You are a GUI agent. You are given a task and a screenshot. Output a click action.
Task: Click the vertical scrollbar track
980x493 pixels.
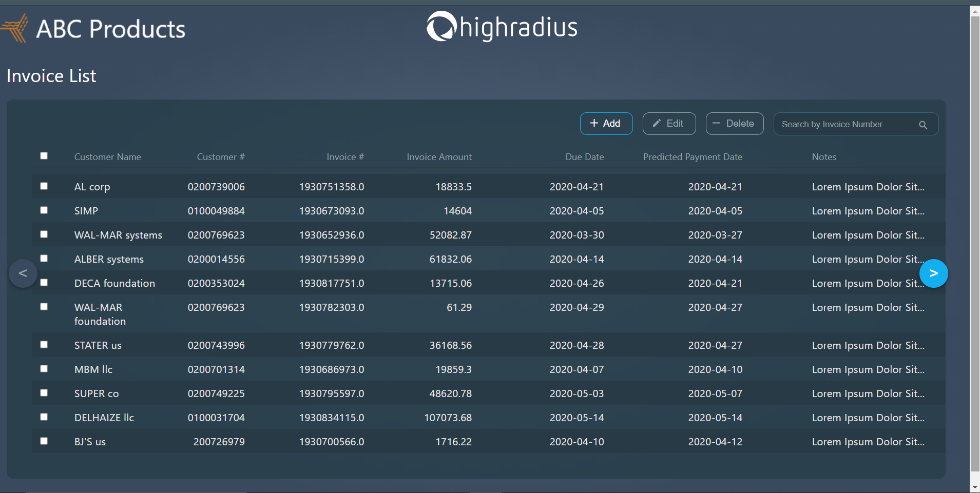click(x=974, y=257)
